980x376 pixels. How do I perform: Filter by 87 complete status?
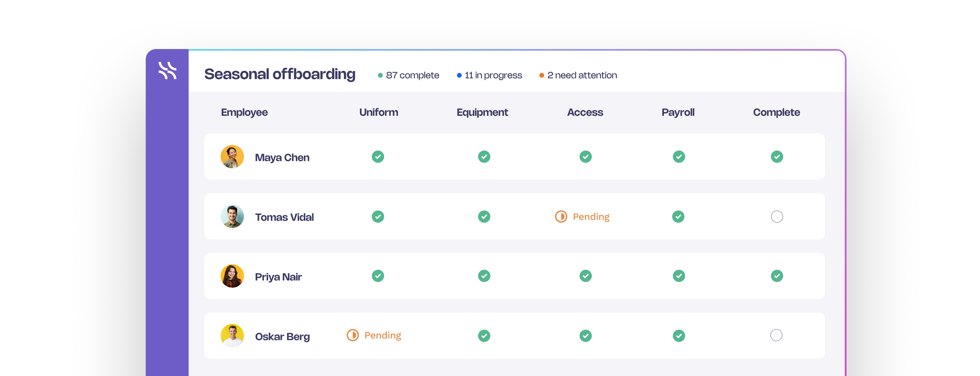click(x=408, y=75)
